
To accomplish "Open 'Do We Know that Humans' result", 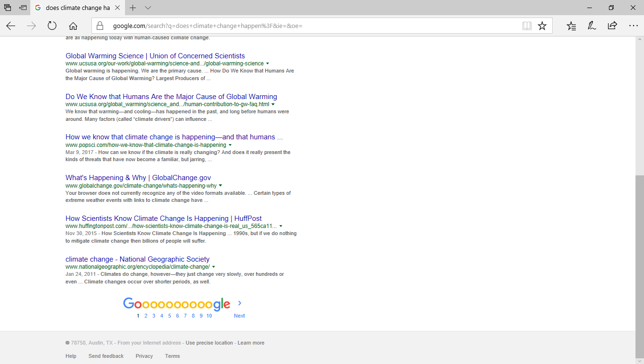I will (171, 97).
